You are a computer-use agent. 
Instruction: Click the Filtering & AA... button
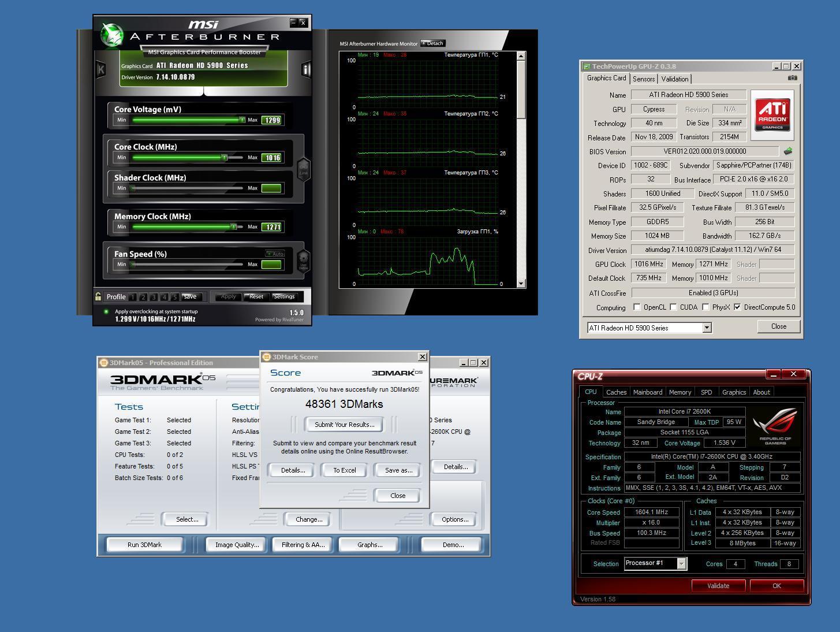click(x=303, y=545)
